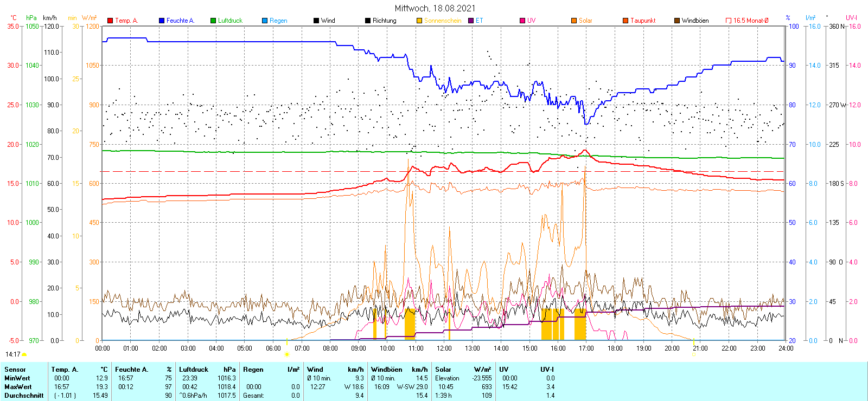Click the sunset marker near 21:00
Viewport: 868px width, 401px height.
click(693, 354)
